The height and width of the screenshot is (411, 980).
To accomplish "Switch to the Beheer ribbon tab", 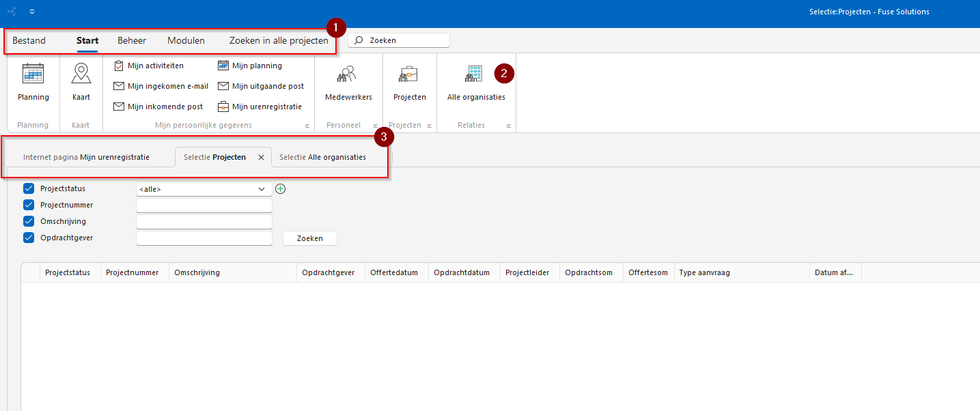I will point(132,40).
